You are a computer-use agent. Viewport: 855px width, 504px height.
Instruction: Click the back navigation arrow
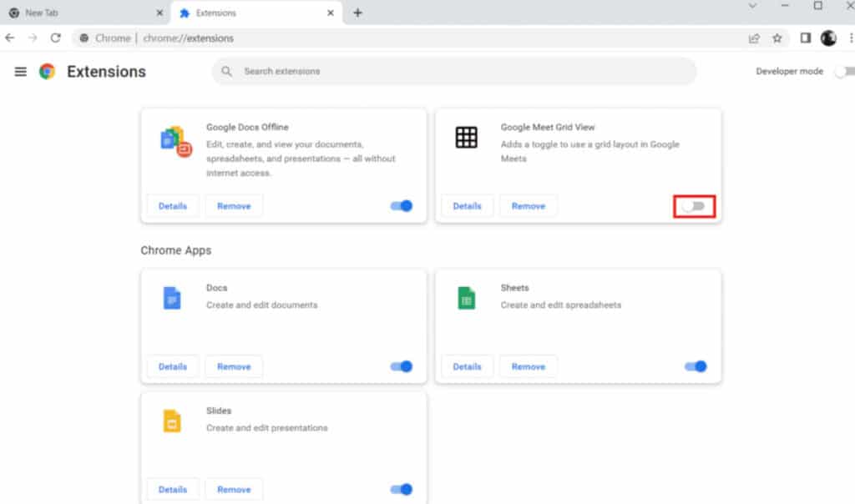[x=10, y=38]
